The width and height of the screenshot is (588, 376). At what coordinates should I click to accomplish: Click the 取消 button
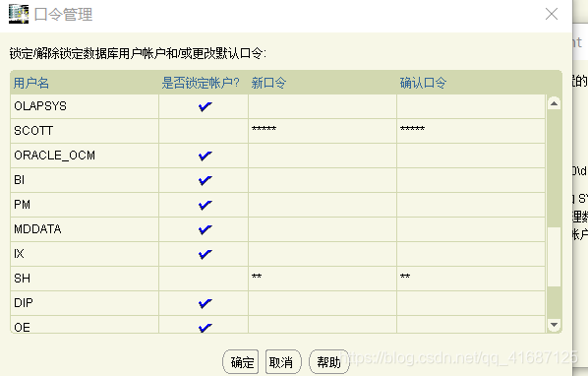point(283,362)
